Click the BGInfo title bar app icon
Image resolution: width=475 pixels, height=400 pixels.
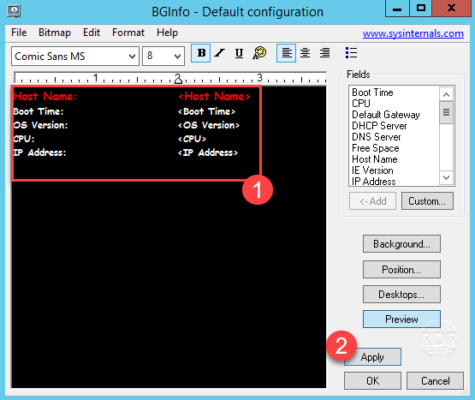point(14,11)
